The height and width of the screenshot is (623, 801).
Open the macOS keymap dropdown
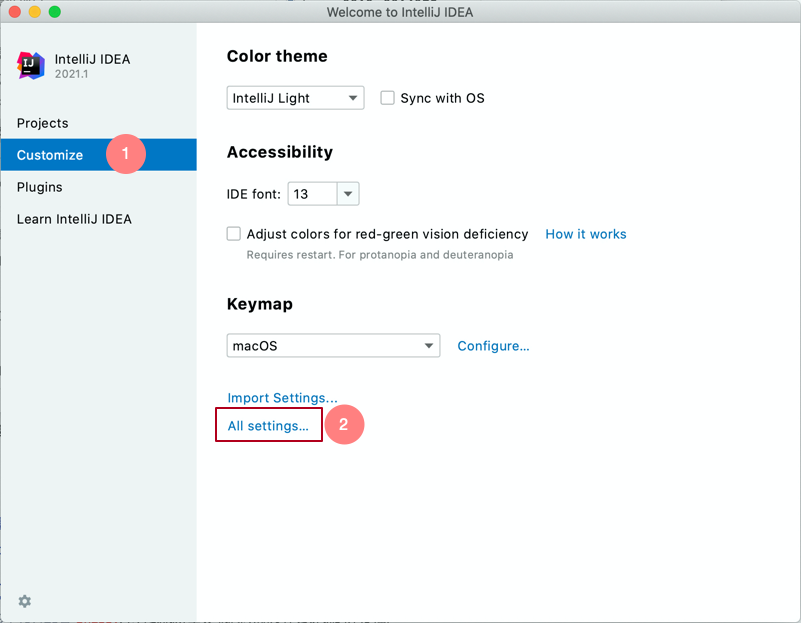coord(333,346)
